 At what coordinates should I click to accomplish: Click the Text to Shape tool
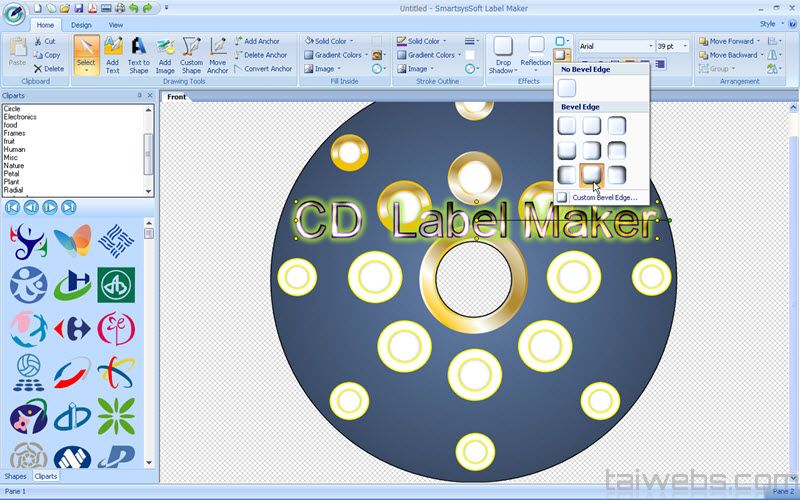(x=139, y=54)
